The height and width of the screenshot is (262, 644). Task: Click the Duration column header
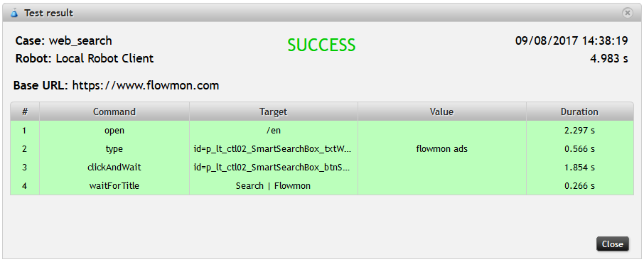[x=579, y=111]
